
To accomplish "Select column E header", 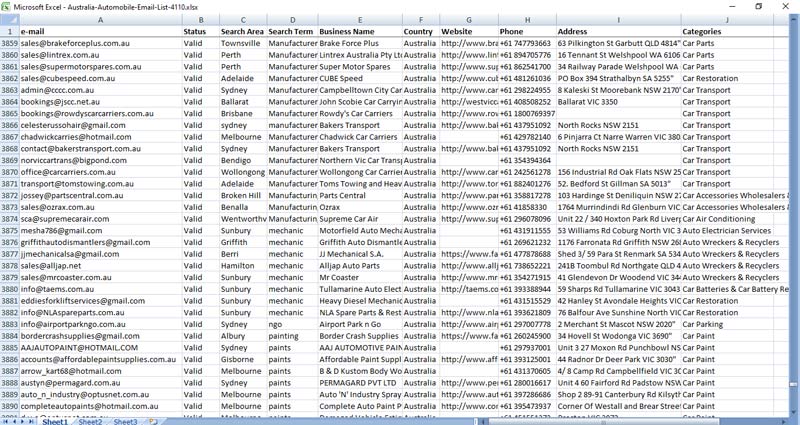I will tap(360, 20).
